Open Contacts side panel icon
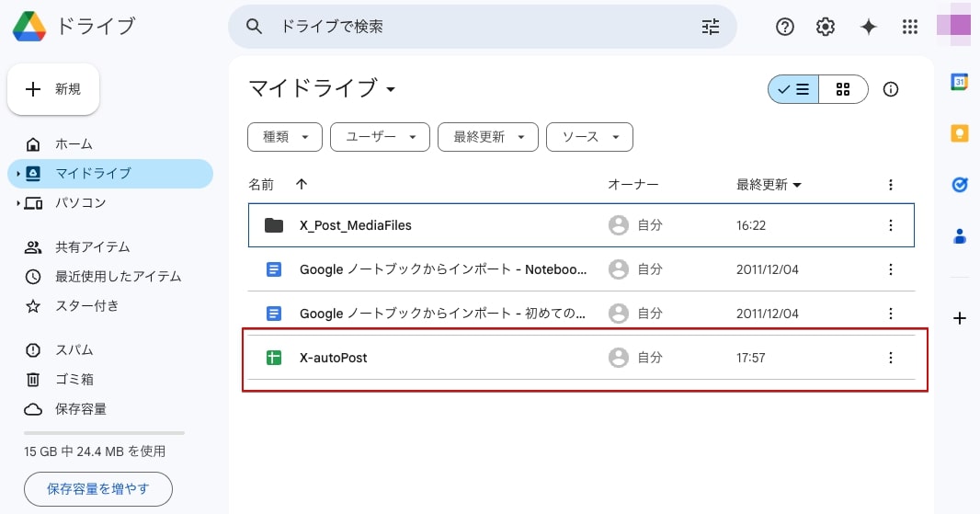This screenshot has width=980, height=514. pyautogui.click(x=960, y=236)
